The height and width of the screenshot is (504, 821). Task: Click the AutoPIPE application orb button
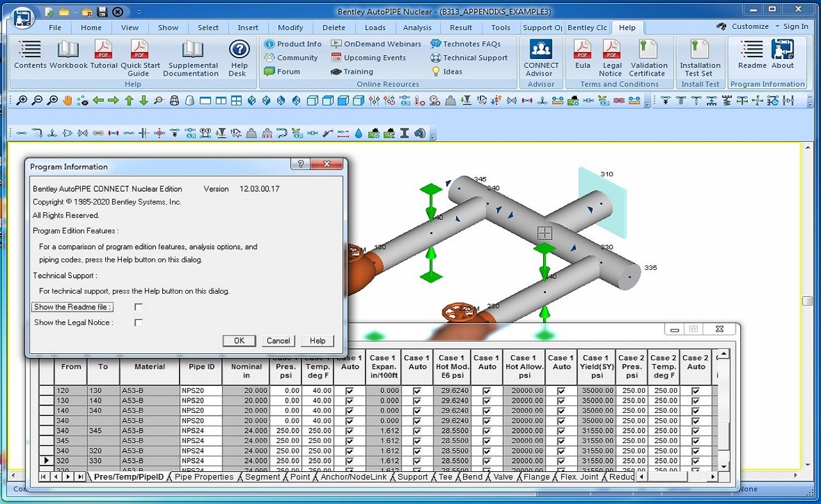(x=23, y=17)
